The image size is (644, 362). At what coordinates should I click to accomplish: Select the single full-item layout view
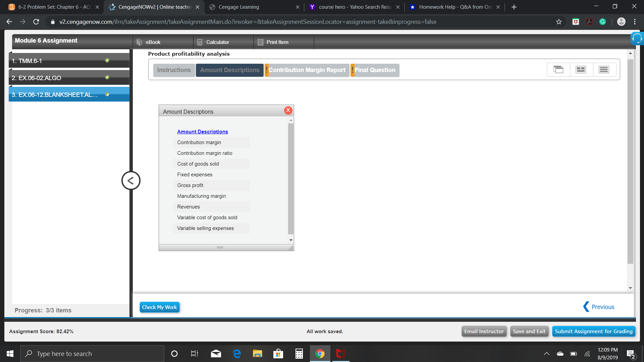tap(604, 69)
